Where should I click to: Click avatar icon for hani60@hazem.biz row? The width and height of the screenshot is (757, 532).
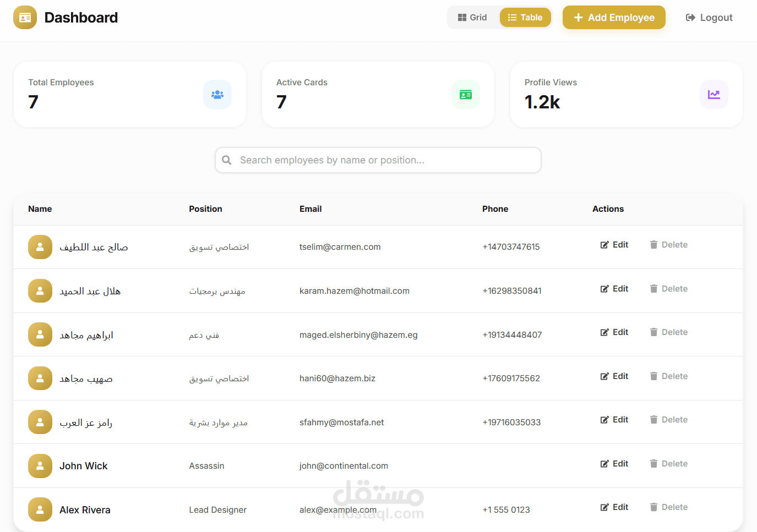[x=40, y=379]
